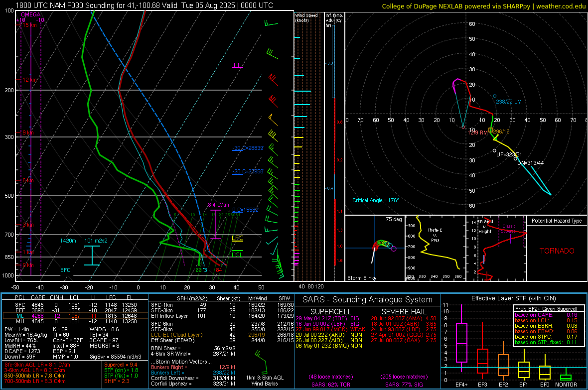Click the "Potential Hazard Type" heading
The width and height of the screenshot is (588, 390).
point(557,221)
